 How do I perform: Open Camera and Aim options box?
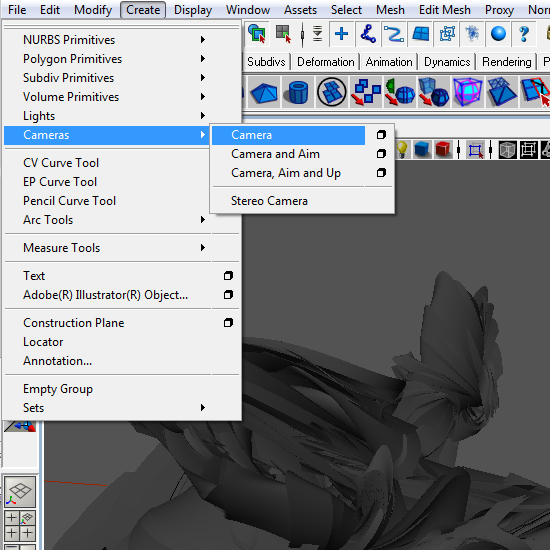click(x=381, y=154)
